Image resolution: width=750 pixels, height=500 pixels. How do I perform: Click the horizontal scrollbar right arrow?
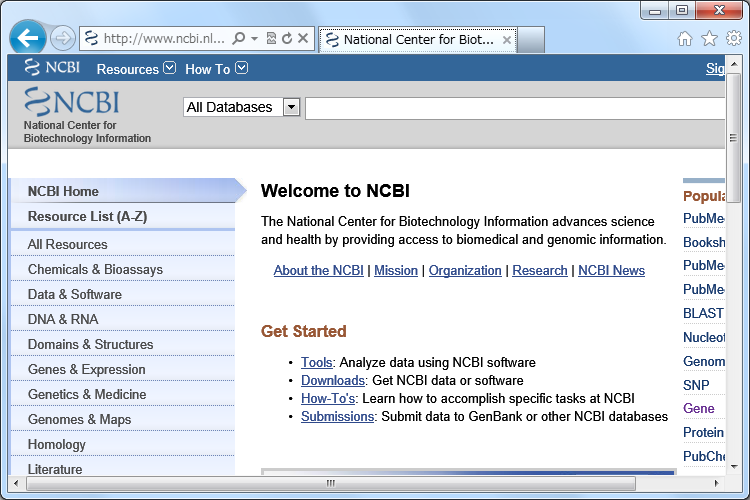[716, 483]
